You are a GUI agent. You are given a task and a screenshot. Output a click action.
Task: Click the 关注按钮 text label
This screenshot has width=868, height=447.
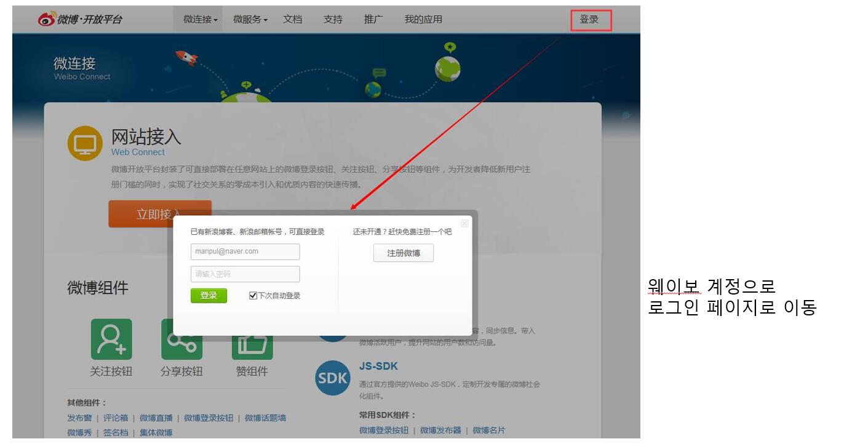pos(111,372)
